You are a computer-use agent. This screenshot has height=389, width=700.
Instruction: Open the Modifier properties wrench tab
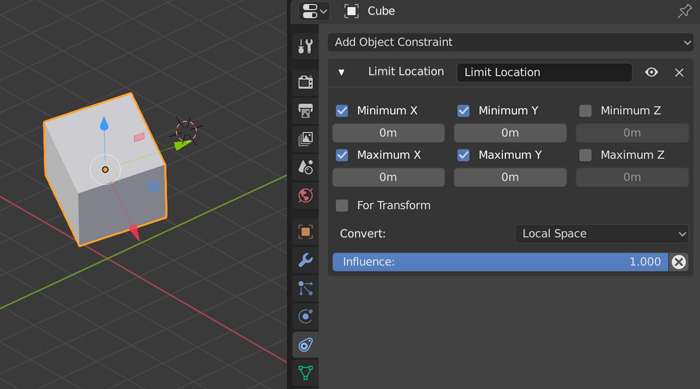pyautogui.click(x=305, y=260)
